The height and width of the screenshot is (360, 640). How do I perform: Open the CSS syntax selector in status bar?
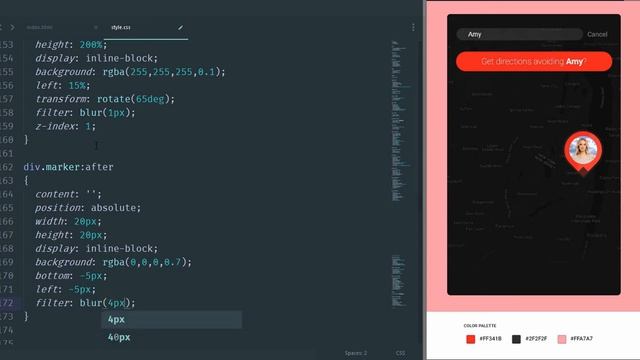400,353
